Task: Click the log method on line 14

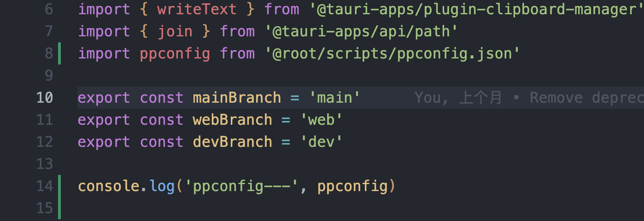Action: (162, 186)
